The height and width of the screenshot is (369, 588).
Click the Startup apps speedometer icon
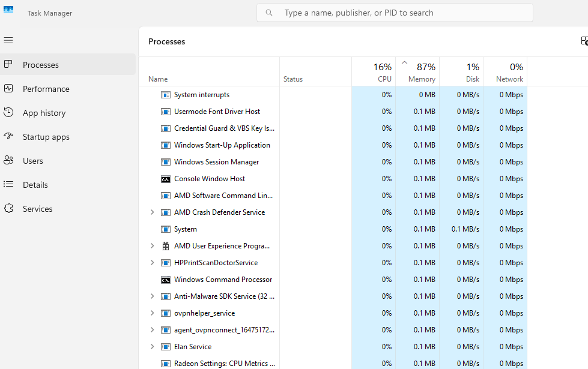pos(8,137)
